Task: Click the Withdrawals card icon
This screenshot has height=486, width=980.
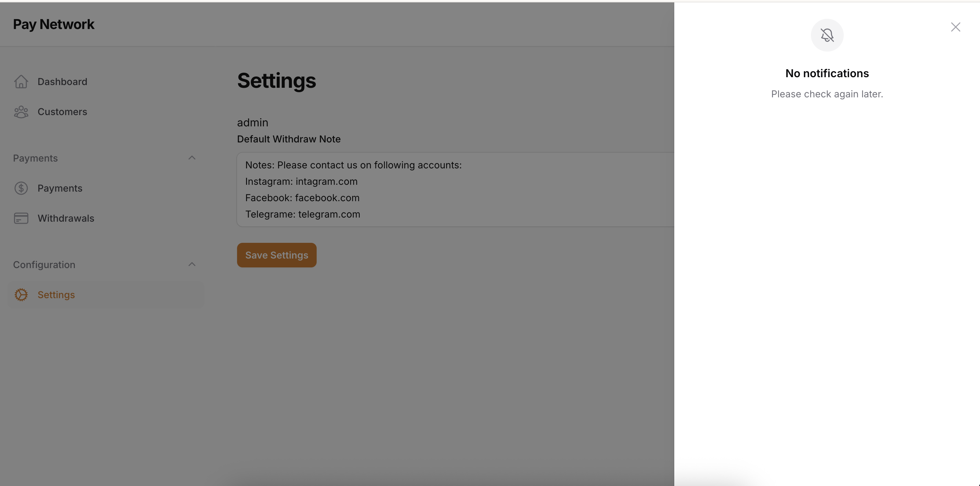Action: pyautogui.click(x=21, y=218)
